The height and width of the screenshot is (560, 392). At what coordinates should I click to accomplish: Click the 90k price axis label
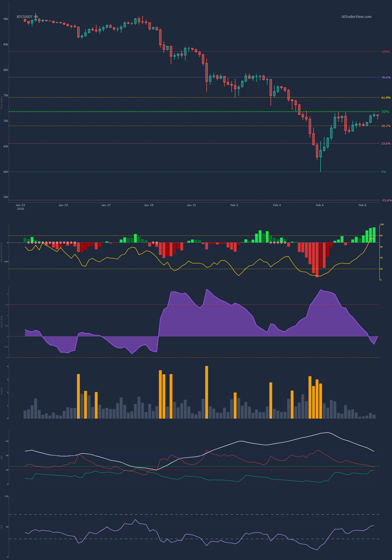[6, 19]
